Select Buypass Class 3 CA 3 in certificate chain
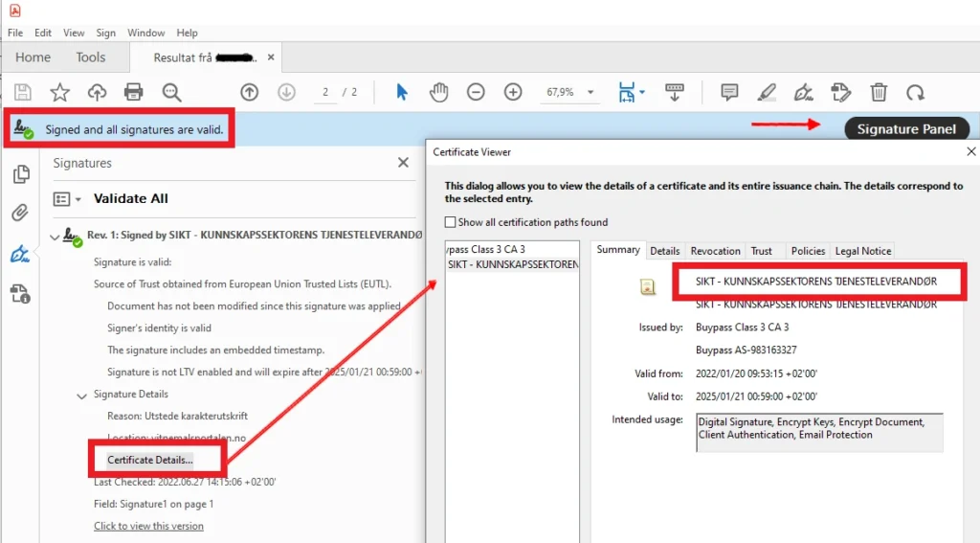Image resolution: width=980 pixels, height=543 pixels. click(486, 249)
